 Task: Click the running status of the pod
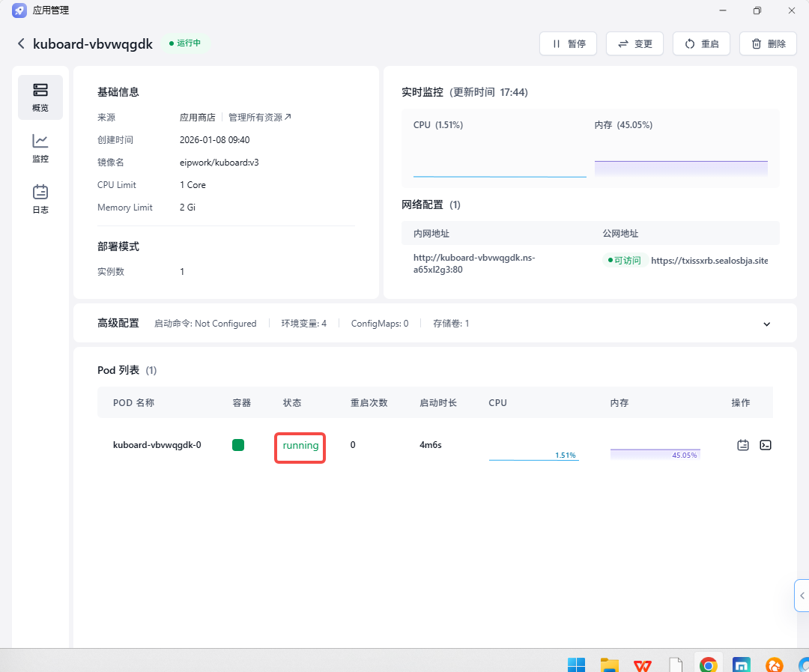[300, 446]
